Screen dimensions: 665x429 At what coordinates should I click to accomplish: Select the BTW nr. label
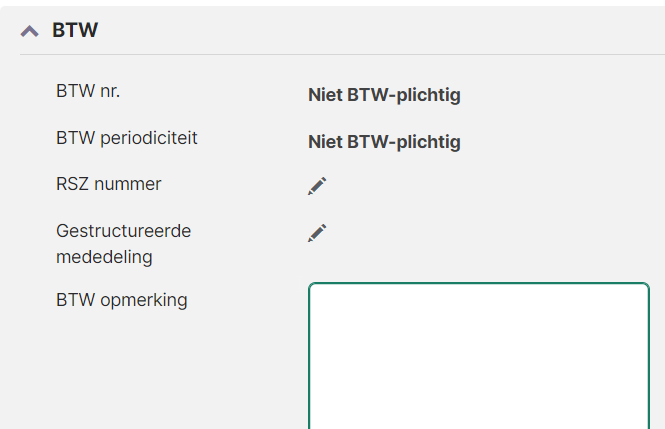88,91
